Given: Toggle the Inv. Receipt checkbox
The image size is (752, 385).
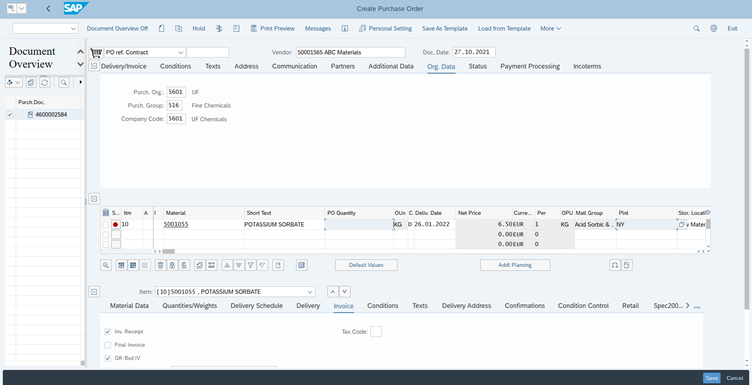Looking at the screenshot, I should click(x=107, y=331).
